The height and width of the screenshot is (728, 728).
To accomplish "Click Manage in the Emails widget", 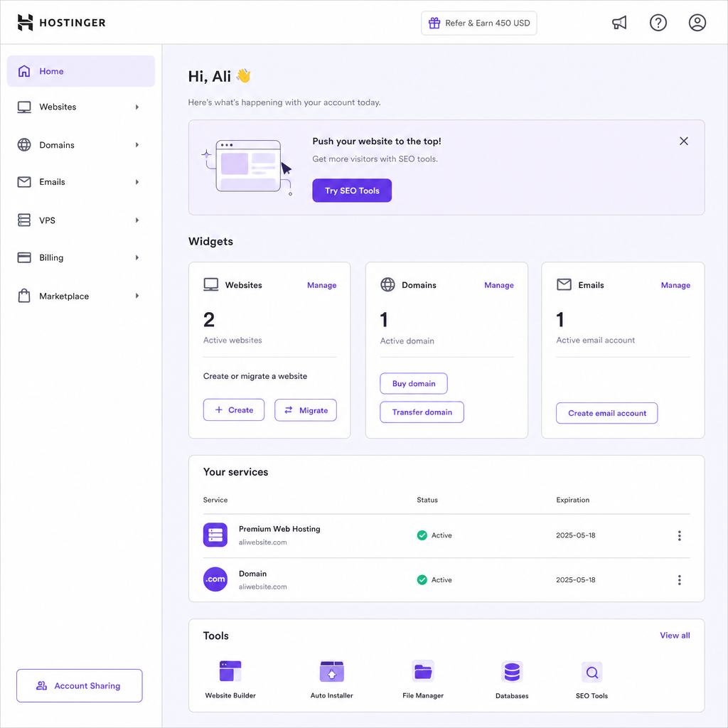I will 675,285.
